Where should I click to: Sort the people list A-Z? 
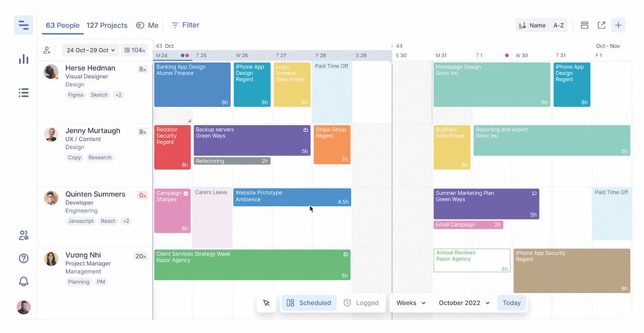point(559,25)
